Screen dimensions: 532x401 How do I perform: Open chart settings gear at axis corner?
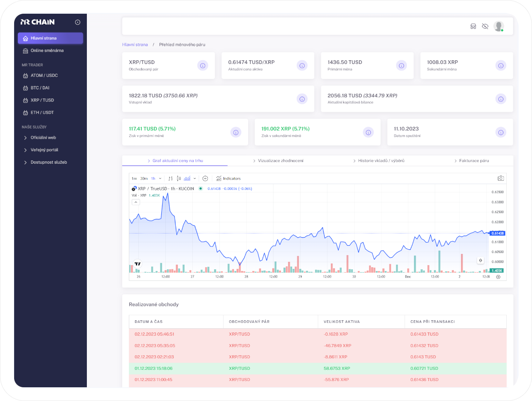[x=498, y=277]
